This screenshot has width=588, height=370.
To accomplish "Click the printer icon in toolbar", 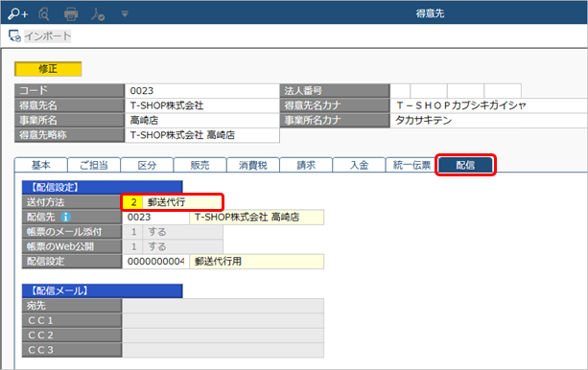I will [70, 14].
